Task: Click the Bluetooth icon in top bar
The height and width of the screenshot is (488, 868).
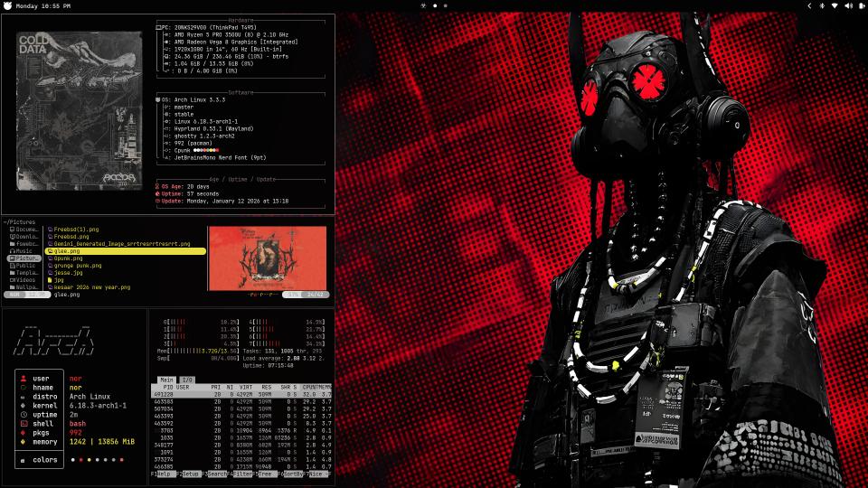Action: (x=821, y=5)
